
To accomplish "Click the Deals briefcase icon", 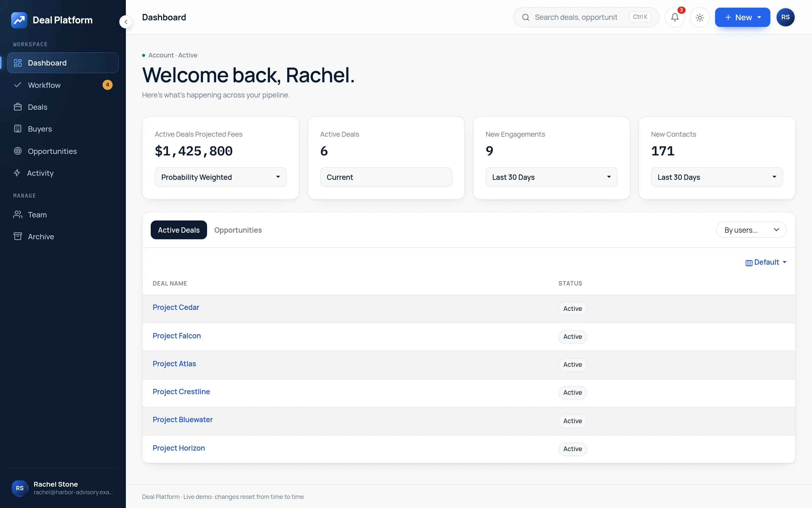I will [18, 107].
